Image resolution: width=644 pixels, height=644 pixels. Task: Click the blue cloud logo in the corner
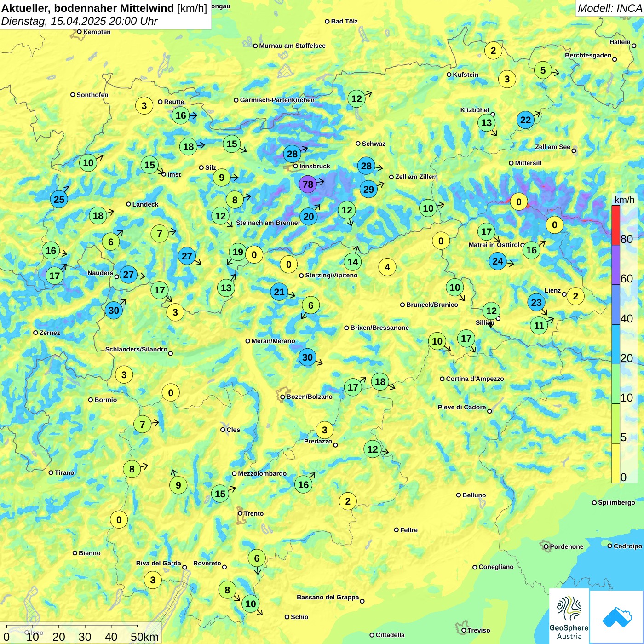616,617
